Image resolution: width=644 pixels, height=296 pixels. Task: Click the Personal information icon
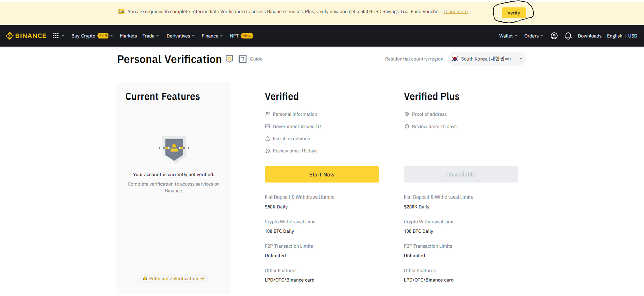click(x=268, y=114)
